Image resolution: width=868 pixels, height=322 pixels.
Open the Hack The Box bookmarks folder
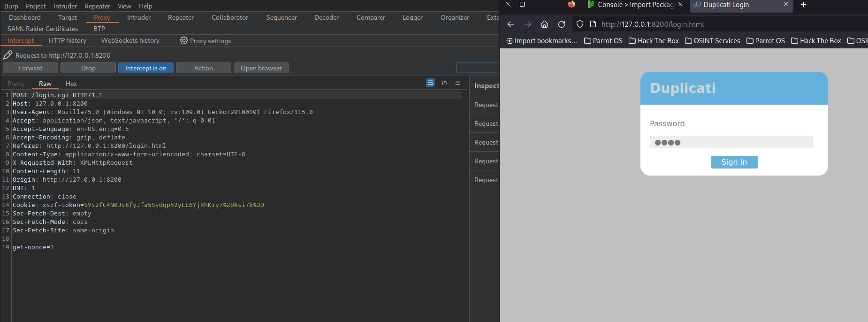654,41
